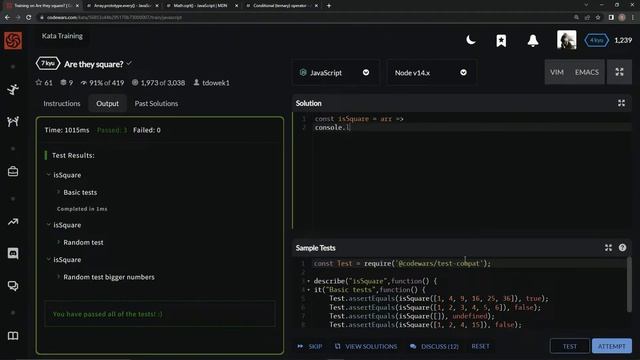
Task: Open the leaderboard trend sidebar icon
Action: [13, 222]
